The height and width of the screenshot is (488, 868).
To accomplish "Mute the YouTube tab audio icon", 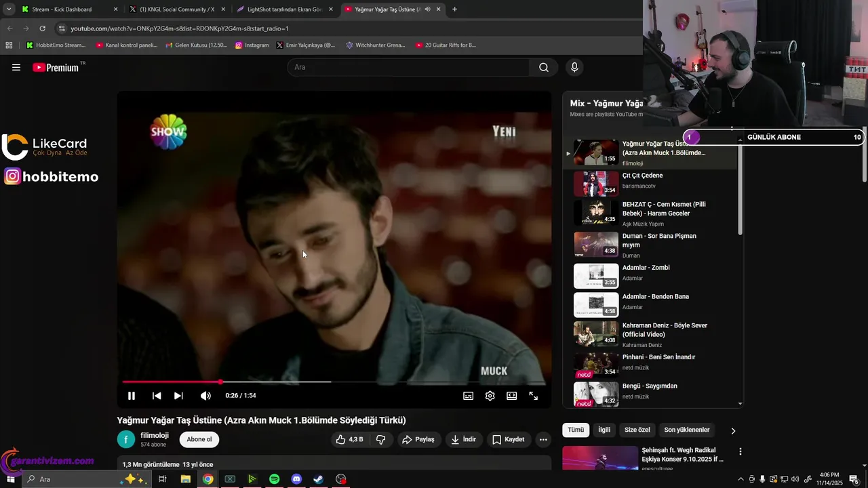I will (427, 9).
